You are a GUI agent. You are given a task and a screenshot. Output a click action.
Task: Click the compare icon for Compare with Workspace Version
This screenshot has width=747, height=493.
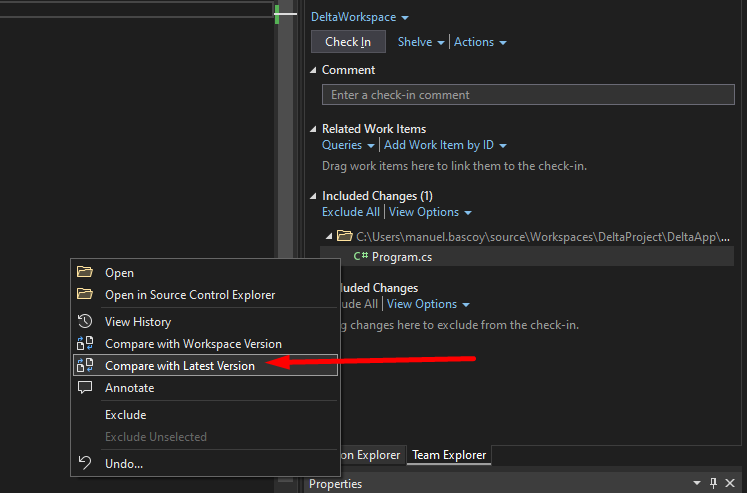tap(85, 344)
